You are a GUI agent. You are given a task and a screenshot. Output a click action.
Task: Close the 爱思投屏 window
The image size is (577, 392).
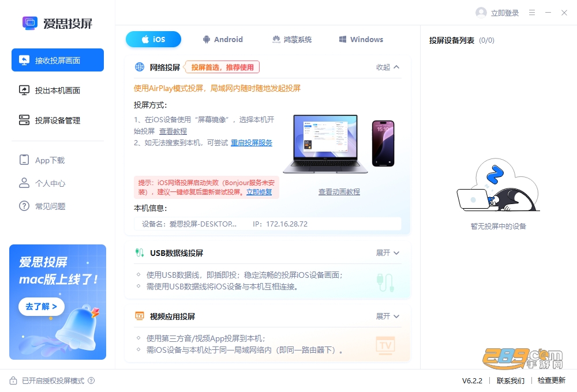click(x=564, y=13)
